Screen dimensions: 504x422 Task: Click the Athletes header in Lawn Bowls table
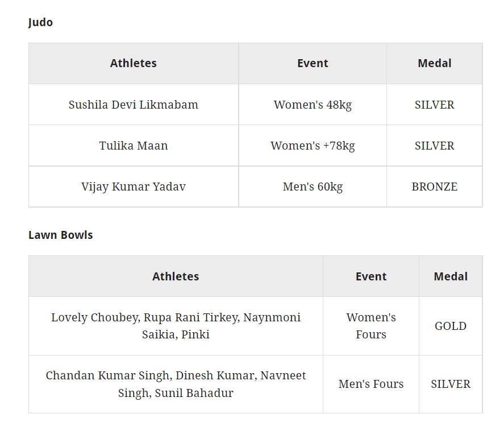point(176,276)
